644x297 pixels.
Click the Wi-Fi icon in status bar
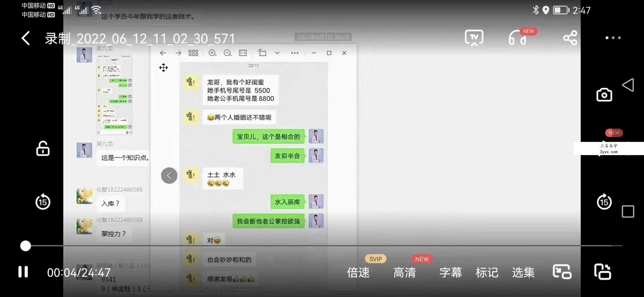point(97,10)
